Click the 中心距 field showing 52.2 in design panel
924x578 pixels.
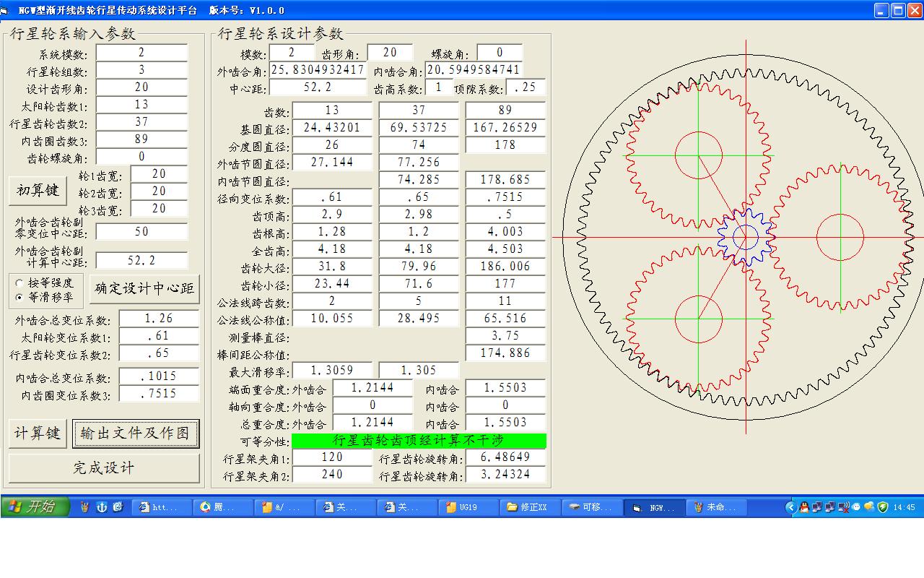(x=318, y=87)
